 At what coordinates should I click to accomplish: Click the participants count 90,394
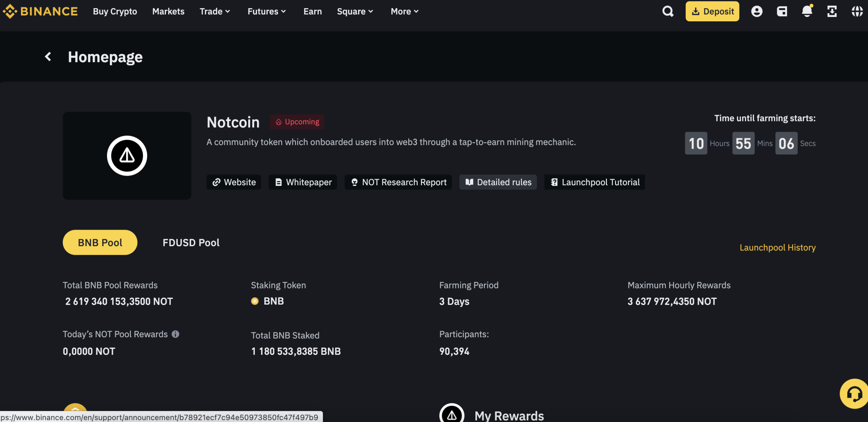tap(454, 351)
